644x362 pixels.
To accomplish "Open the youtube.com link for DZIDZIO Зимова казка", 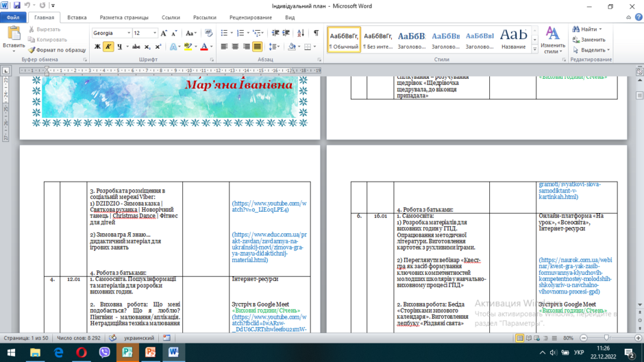I will [x=269, y=206].
